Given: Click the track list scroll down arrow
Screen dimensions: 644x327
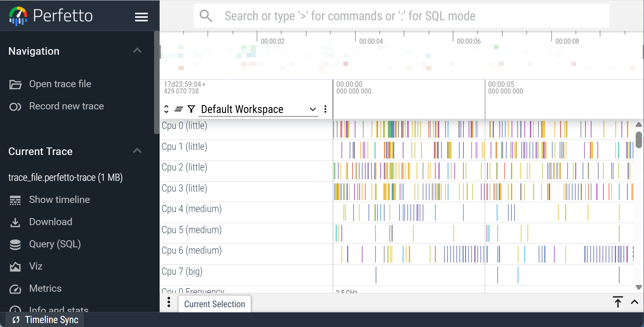Looking at the screenshot, I should pos(638,287).
